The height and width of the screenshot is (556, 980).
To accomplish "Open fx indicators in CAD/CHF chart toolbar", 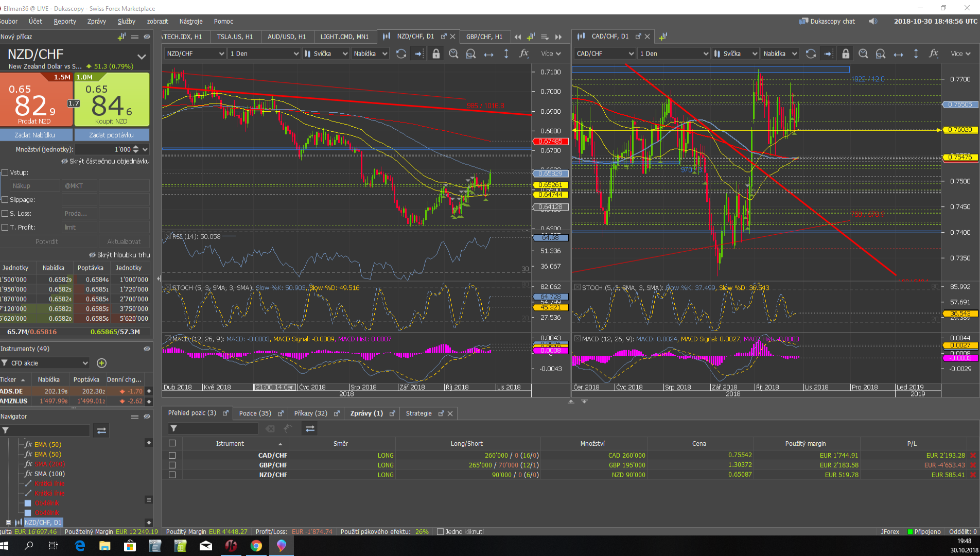I will (933, 54).
